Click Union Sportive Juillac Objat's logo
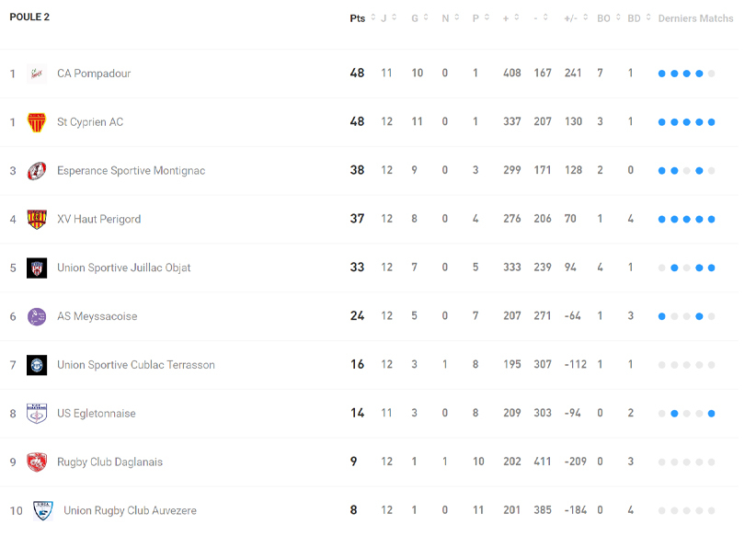756x547 pixels. 37,268
